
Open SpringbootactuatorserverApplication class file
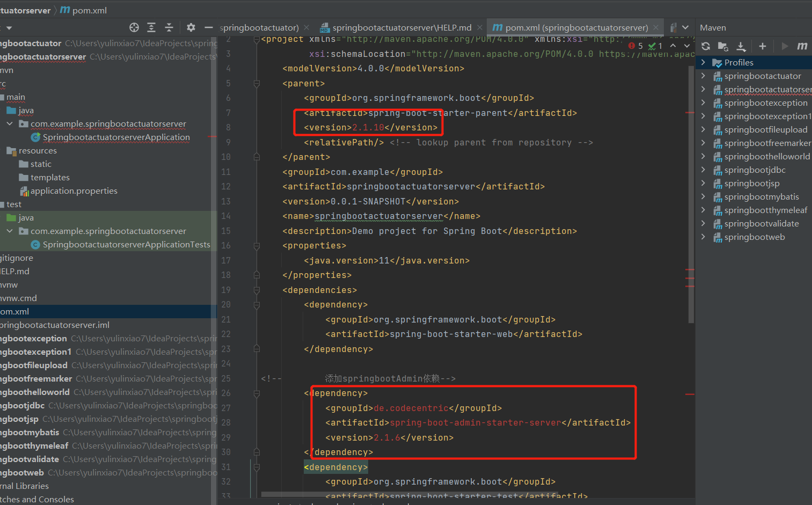pos(116,137)
